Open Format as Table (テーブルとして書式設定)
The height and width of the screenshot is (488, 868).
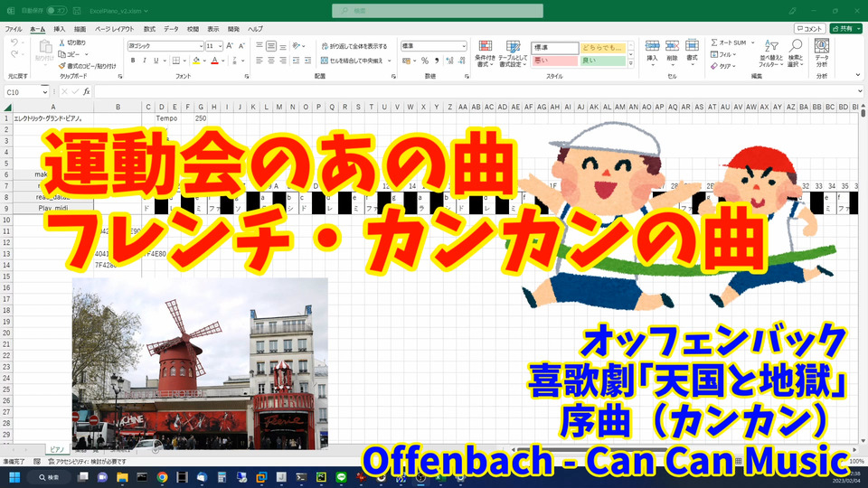[x=513, y=53]
